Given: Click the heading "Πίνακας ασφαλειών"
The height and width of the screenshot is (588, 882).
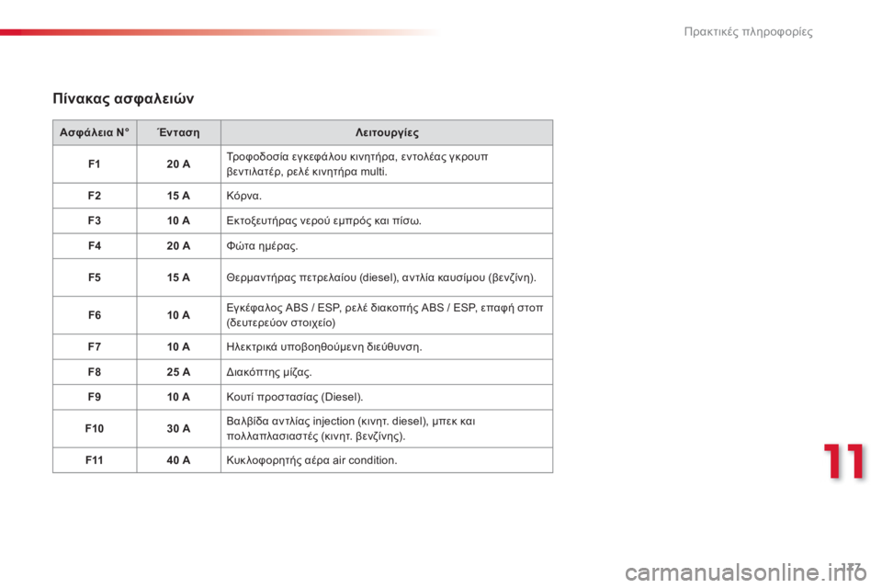Looking at the screenshot, I should (x=123, y=99).
